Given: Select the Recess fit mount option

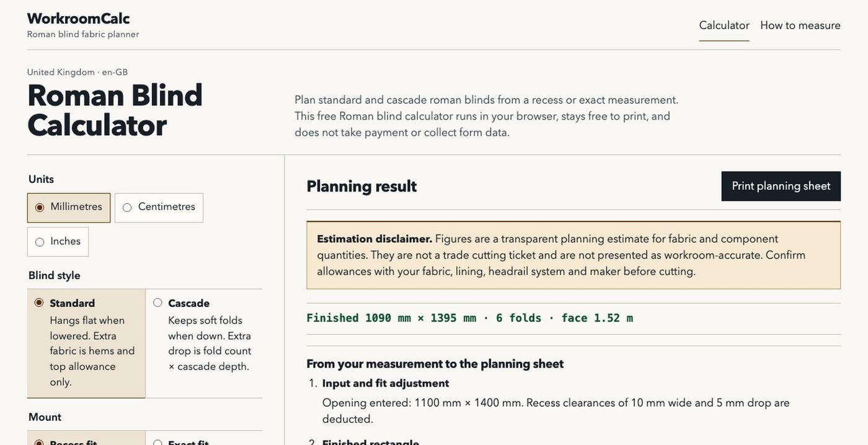Looking at the screenshot, I should coord(86,438).
